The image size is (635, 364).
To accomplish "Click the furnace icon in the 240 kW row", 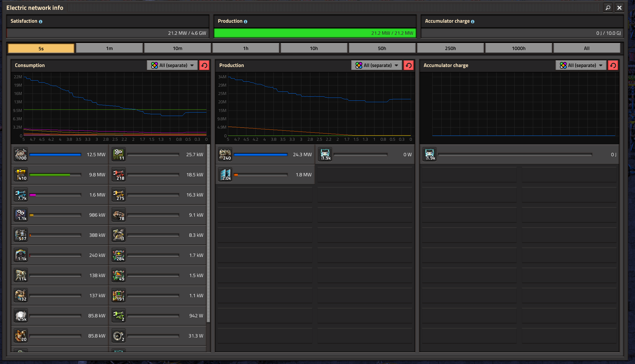I will click(x=21, y=255).
